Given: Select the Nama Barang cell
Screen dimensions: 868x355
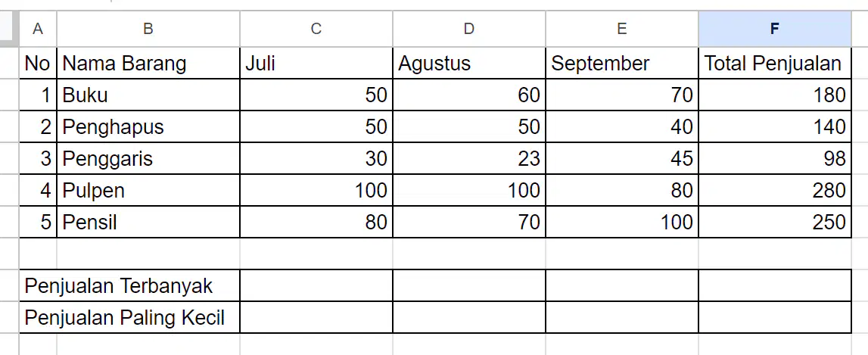Looking at the screenshot, I should (148, 63).
